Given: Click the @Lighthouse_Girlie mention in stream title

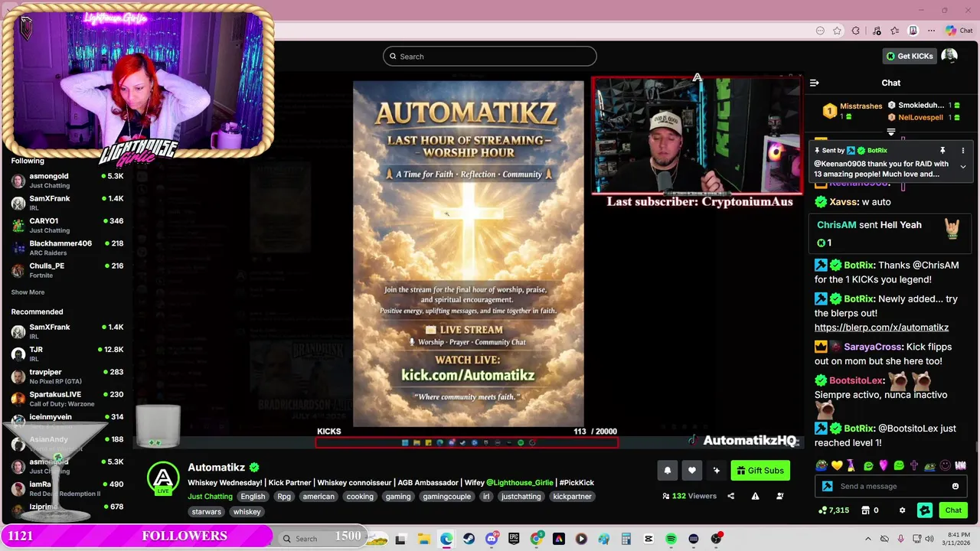Looking at the screenshot, I should (x=518, y=483).
